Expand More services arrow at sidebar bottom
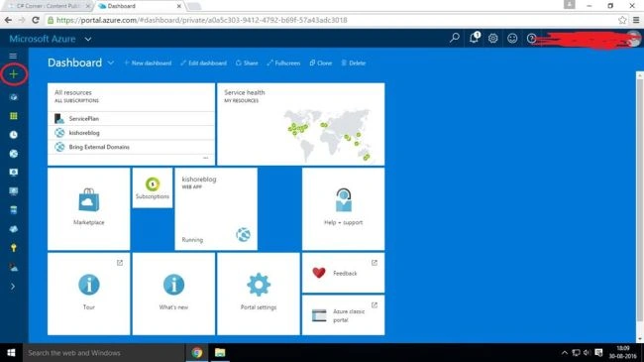The width and height of the screenshot is (644, 362). point(13,287)
